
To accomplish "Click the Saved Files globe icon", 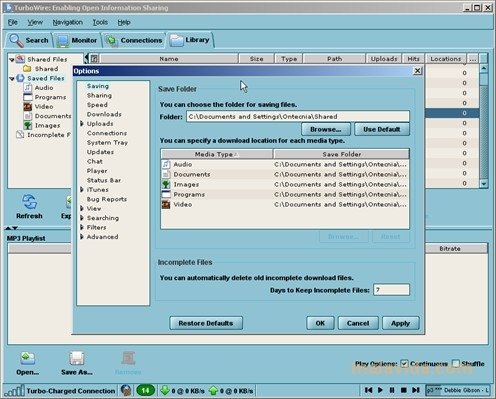I will 20,78.
